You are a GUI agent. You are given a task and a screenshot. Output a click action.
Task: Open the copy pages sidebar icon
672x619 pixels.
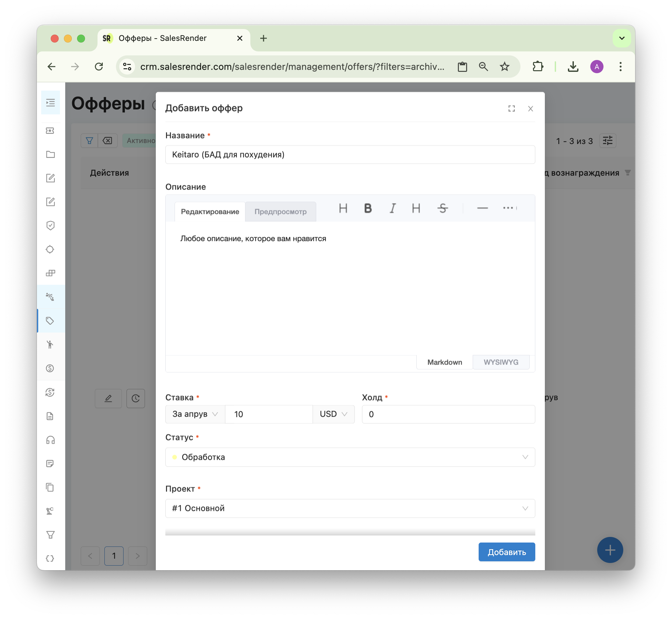click(50, 488)
